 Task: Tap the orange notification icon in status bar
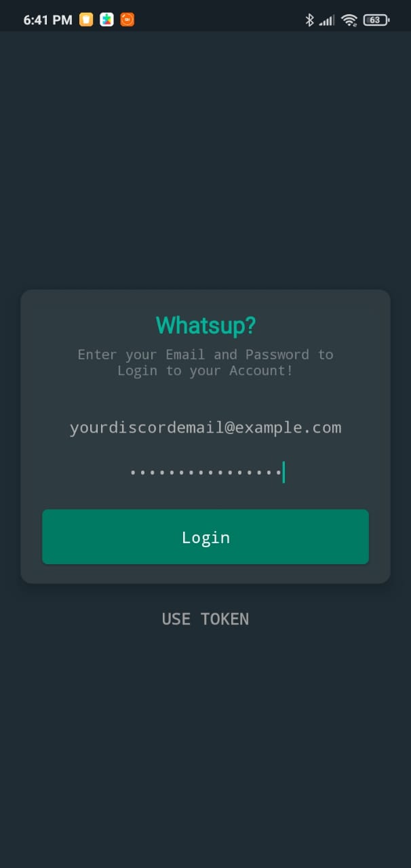[x=127, y=20]
